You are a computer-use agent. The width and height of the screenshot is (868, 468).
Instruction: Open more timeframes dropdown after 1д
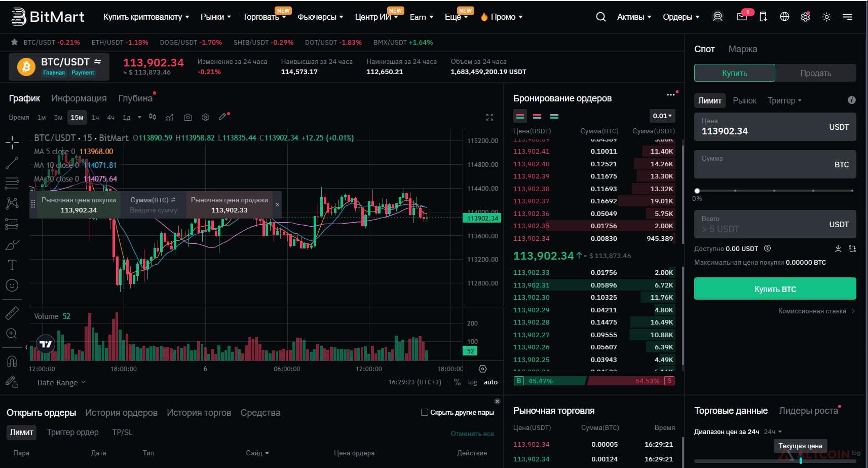click(x=139, y=117)
